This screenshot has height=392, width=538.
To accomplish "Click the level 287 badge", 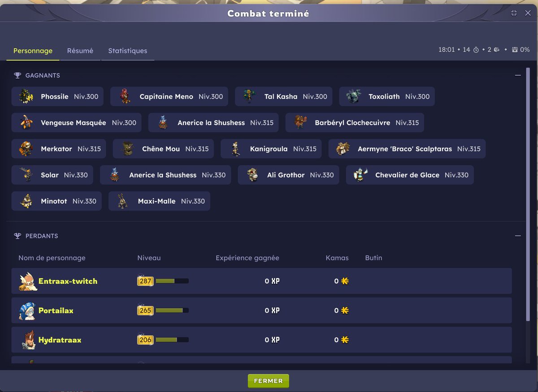I will [x=145, y=281].
